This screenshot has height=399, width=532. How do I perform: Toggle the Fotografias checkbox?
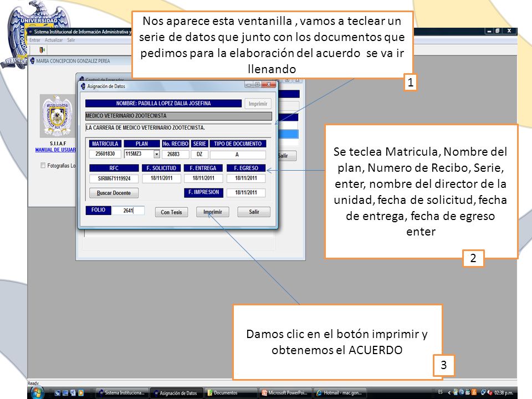click(x=43, y=165)
